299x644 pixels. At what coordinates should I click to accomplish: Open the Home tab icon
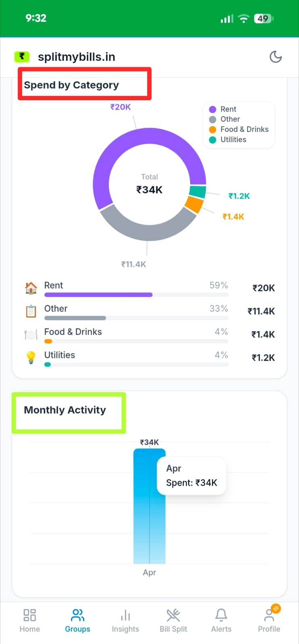29,615
